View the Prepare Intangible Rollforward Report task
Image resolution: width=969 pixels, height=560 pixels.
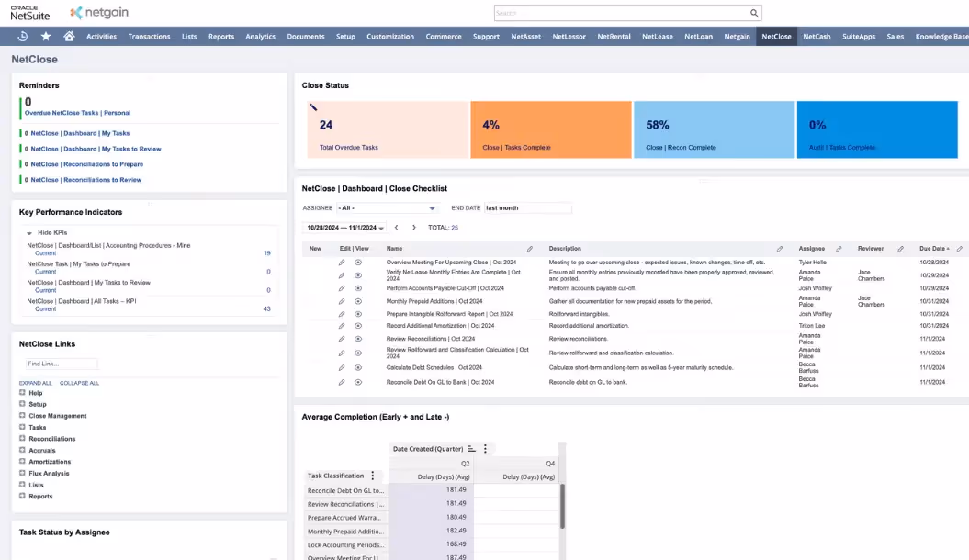point(358,314)
